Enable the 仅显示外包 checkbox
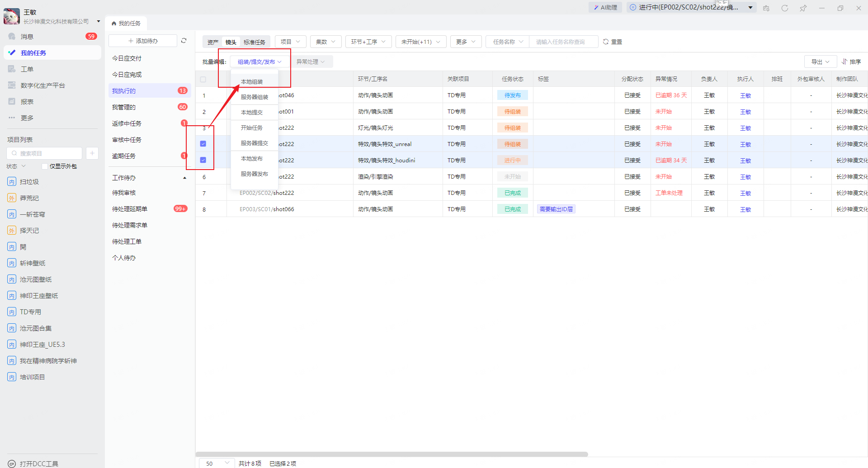Viewport: 868px width, 468px height. click(45, 166)
